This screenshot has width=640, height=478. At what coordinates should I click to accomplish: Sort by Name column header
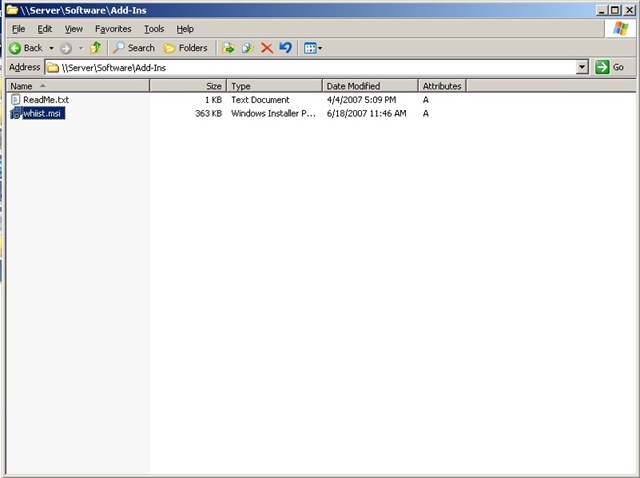pos(78,86)
